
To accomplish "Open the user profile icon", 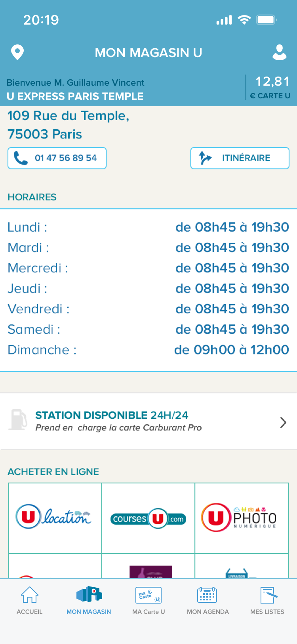I will (280, 52).
